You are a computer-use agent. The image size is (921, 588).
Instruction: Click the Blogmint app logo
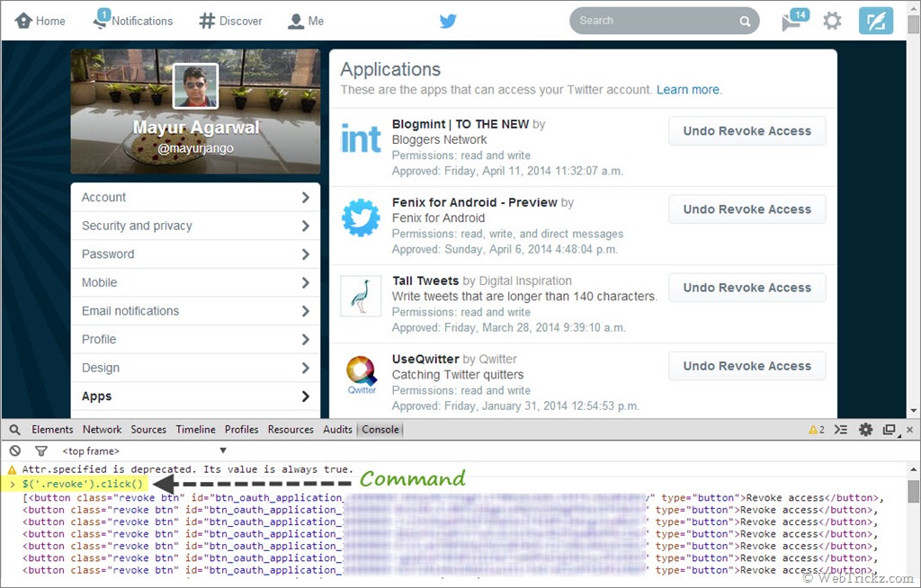(361, 139)
